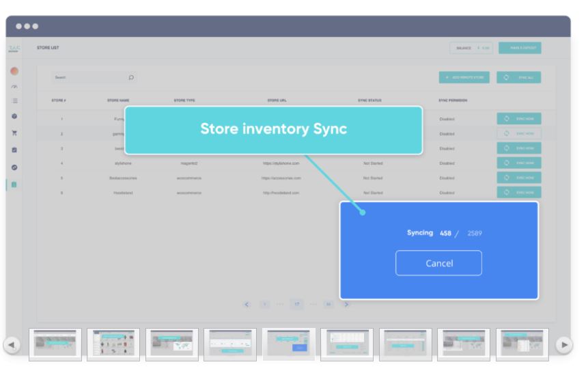Click the orange profile avatar
The height and width of the screenshot is (371, 588).
click(x=14, y=71)
